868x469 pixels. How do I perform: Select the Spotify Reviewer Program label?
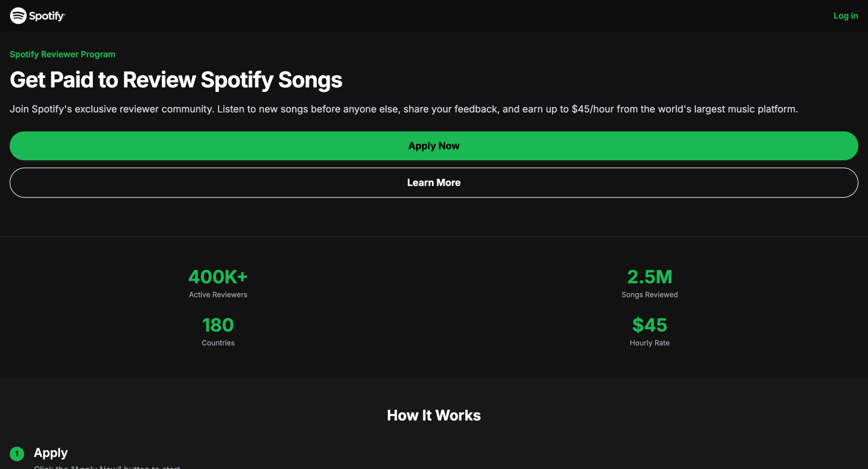62,54
